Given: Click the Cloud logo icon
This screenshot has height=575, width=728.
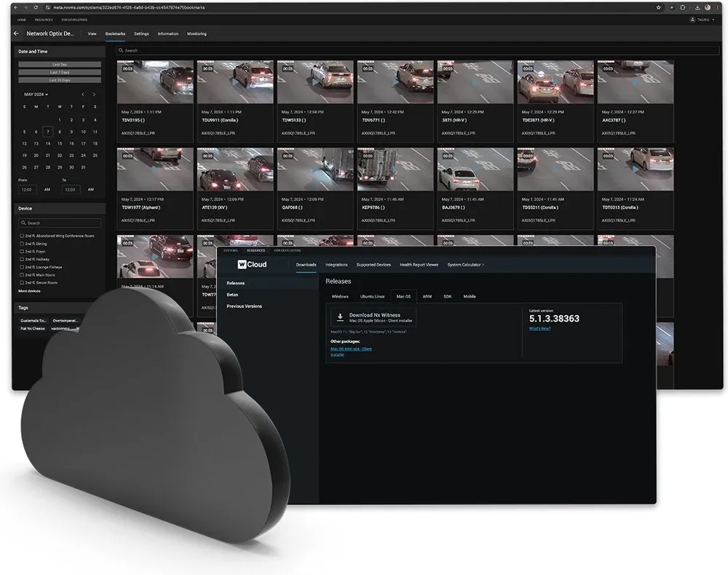Looking at the screenshot, I should [242, 264].
